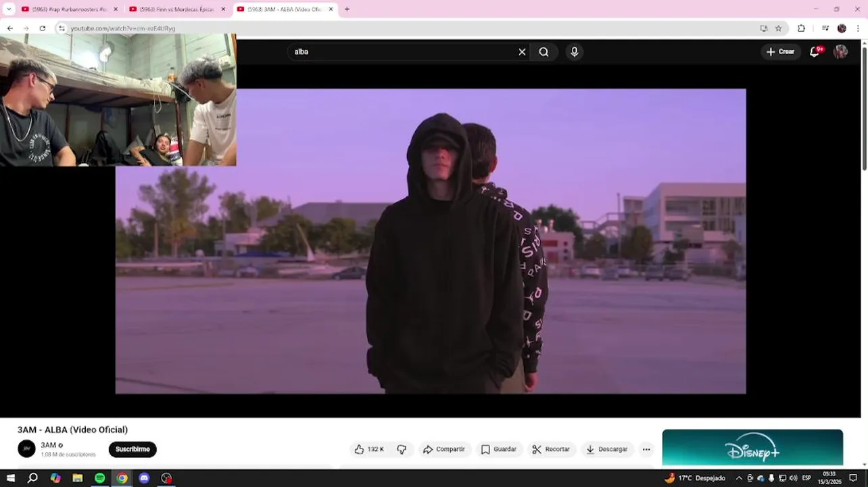Open more actions three-dot menu under video
868x487 pixels.
tap(646, 449)
